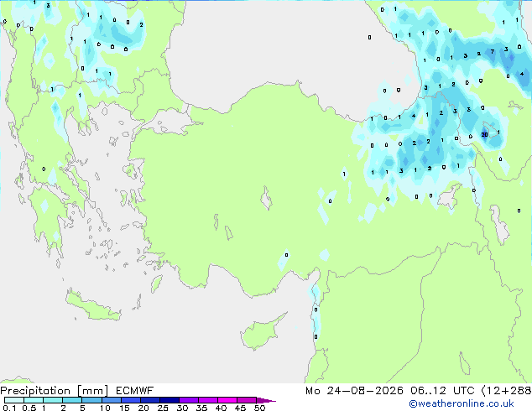
Task: Click the above-50 arrow tip of legend
Action: 266,400
